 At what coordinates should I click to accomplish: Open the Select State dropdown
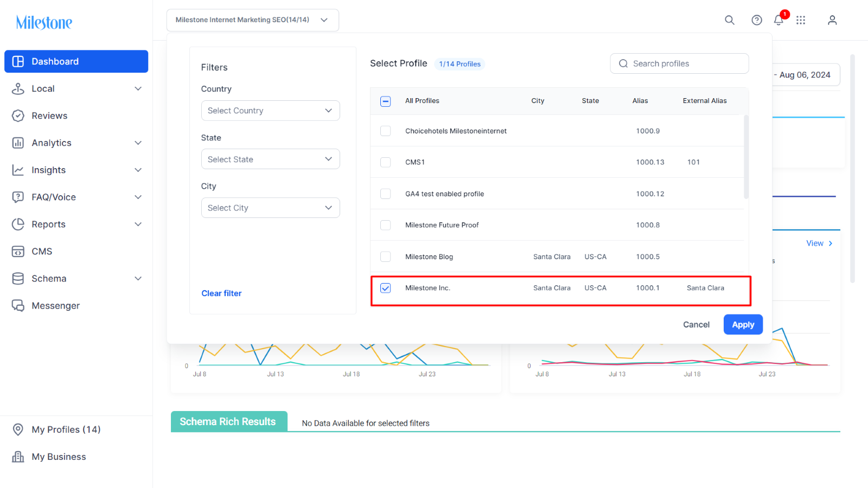pos(271,159)
